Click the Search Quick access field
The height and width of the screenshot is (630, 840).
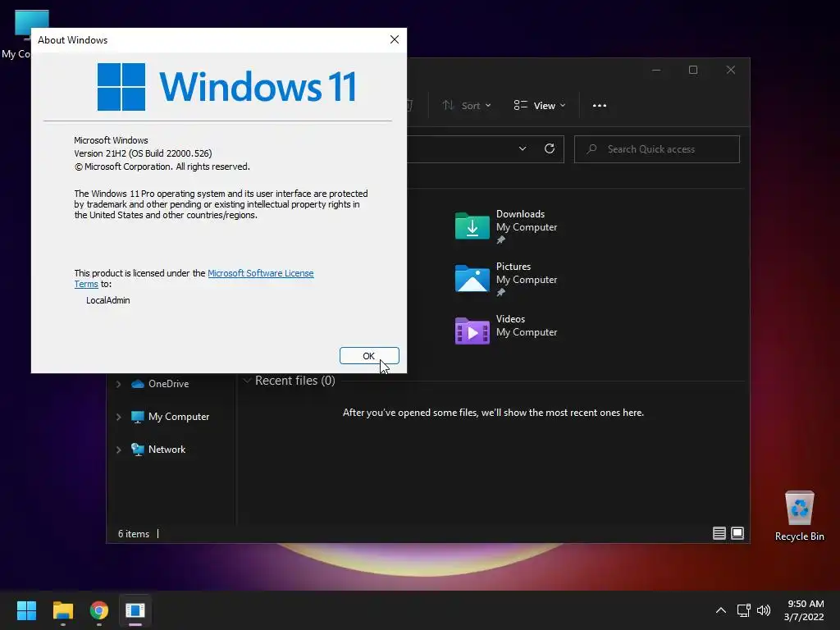657,149
